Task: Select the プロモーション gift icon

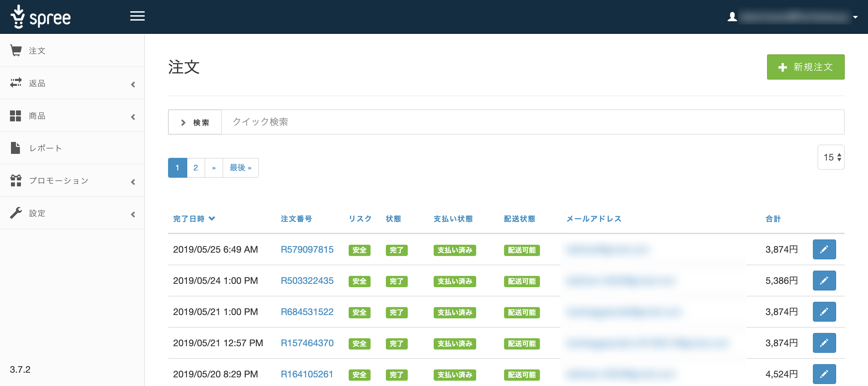Action: point(16,180)
